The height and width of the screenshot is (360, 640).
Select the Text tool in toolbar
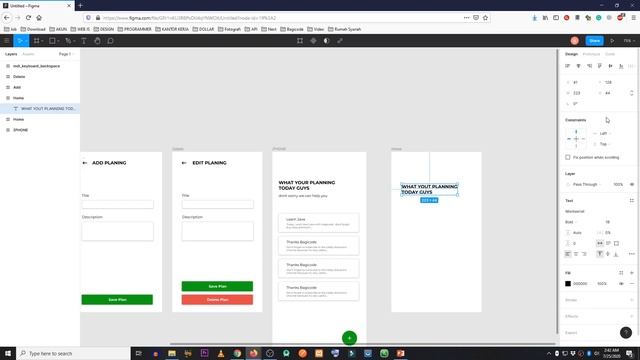pos(84,41)
